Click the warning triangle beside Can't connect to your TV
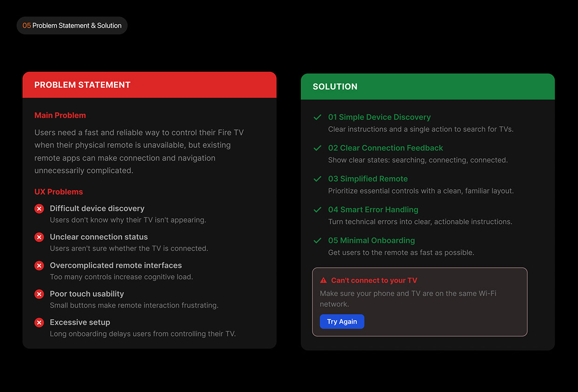 [323, 280]
